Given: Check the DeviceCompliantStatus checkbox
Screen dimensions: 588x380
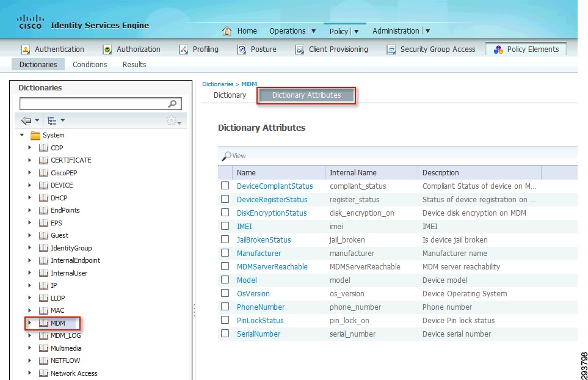Looking at the screenshot, I should [x=225, y=185].
